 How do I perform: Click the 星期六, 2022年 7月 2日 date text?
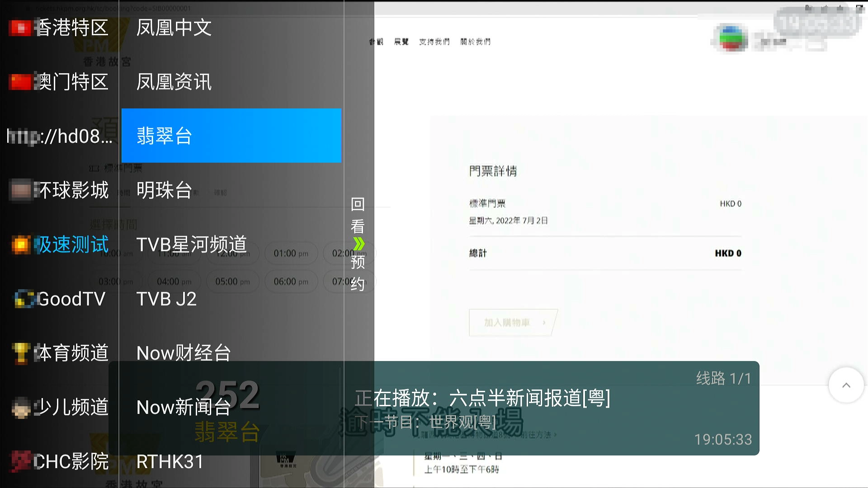pos(508,221)
